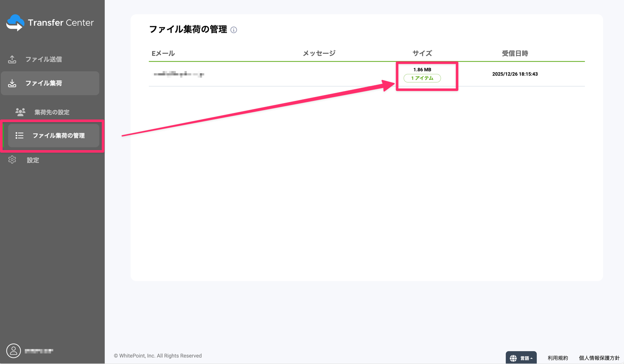Open the gear icon next to 設定

coord(12,160)
